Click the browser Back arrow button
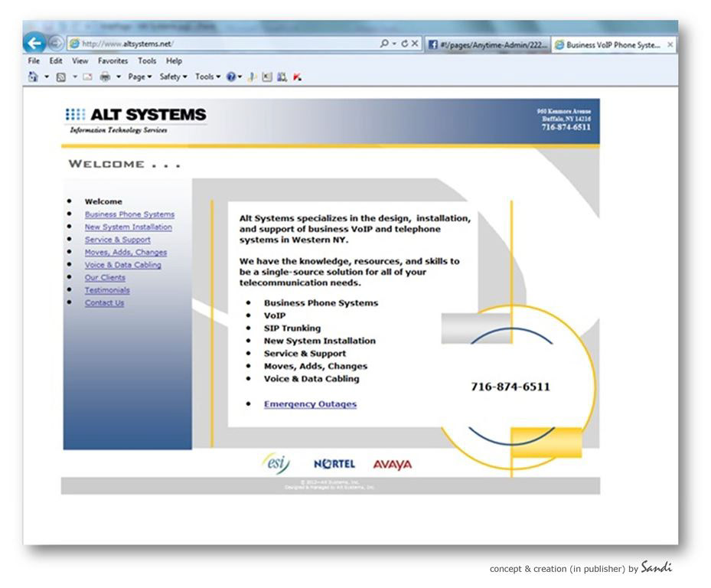This screenshot has height=588, width=711. [x=34, y=44]
